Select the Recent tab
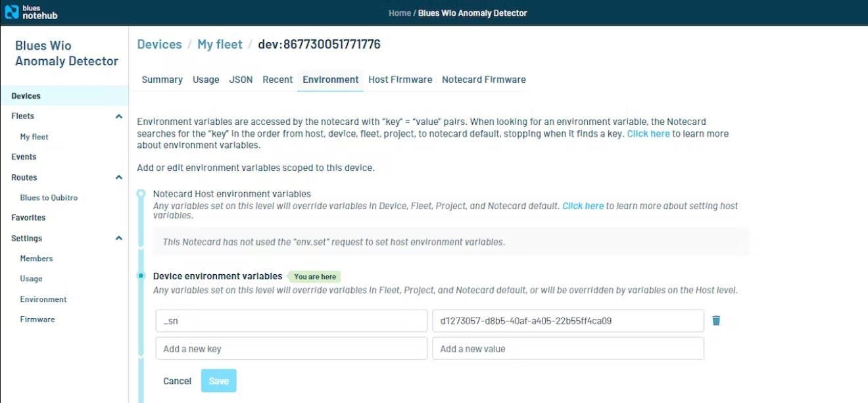The height and width of the screenshot is (403, 868). click(x=277, y=79)
